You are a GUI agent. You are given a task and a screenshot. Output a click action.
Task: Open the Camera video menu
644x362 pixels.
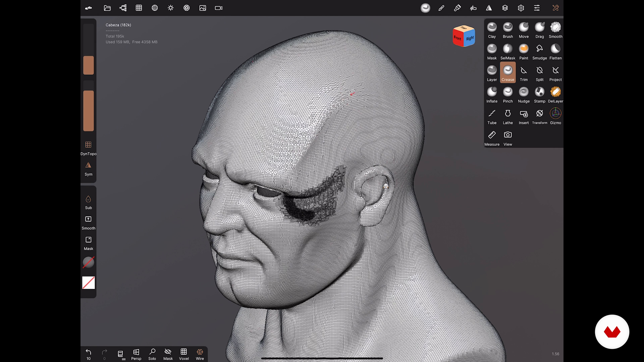click(x=219, y=8)
